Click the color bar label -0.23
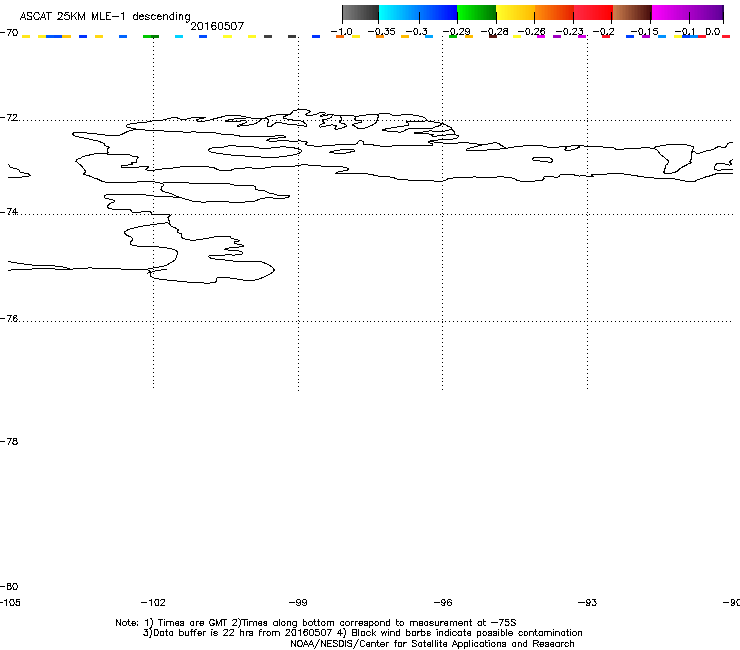Image resolution: width=740 pixels, height=650 pixels. [570, 32]
